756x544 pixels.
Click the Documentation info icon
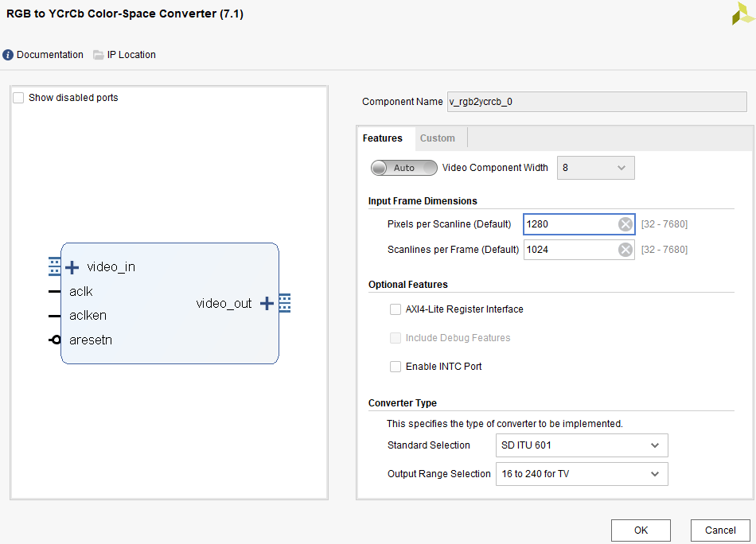[8, 55]
